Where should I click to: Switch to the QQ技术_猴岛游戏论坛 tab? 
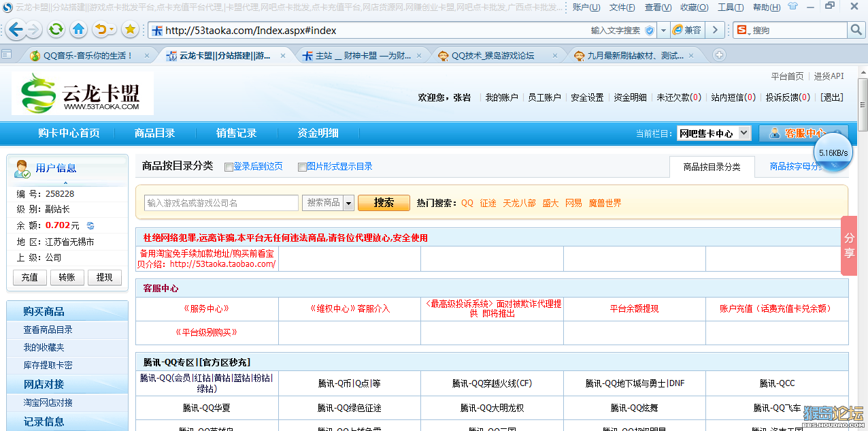[499, 56]
